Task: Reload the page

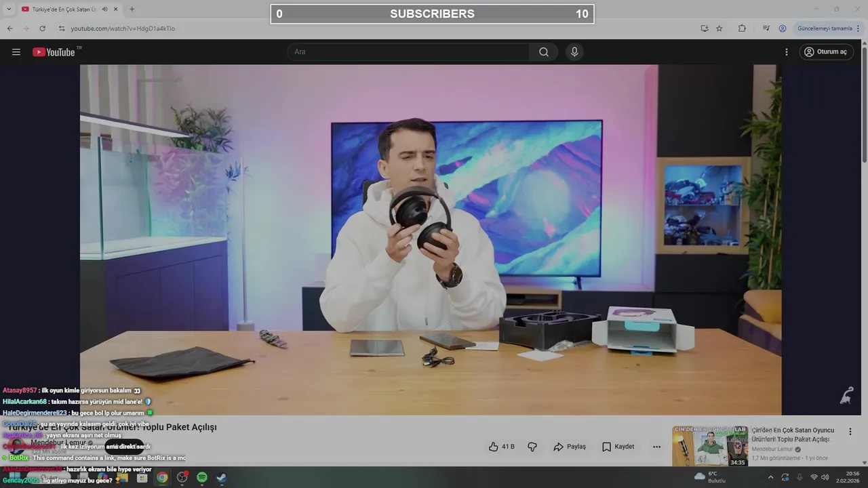Action: coord(42,28)
